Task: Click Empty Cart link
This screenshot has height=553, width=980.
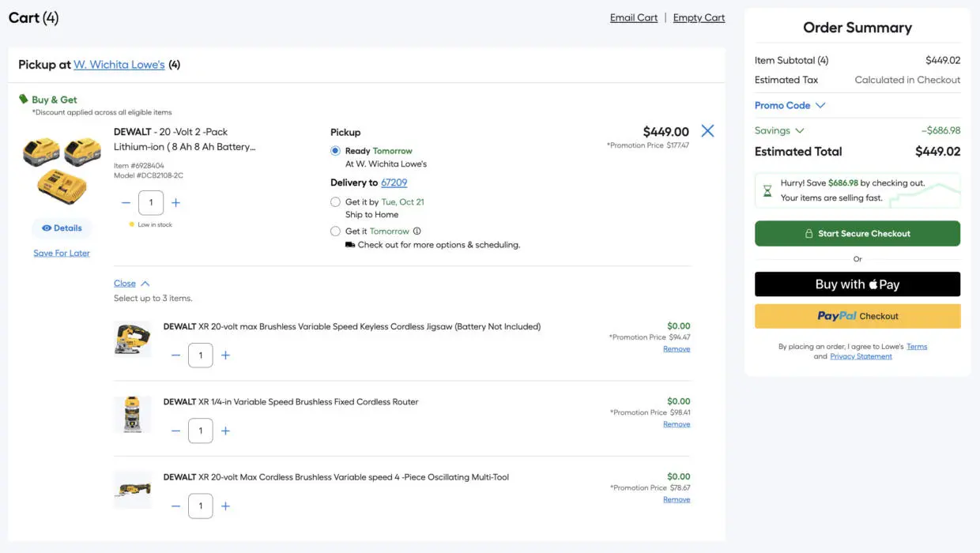Action: tap(699, 17)
